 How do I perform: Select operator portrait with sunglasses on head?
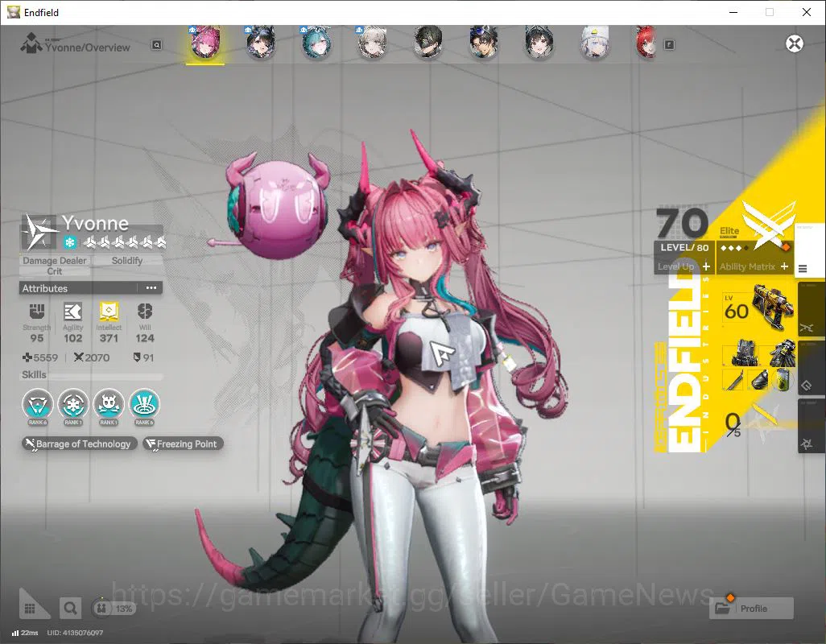coord(483,43)
